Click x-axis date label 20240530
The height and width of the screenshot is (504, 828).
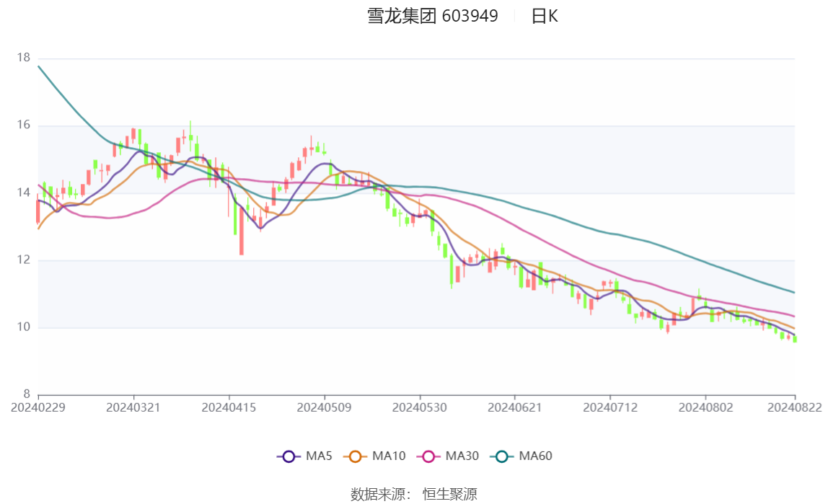[x=420, y=407]
